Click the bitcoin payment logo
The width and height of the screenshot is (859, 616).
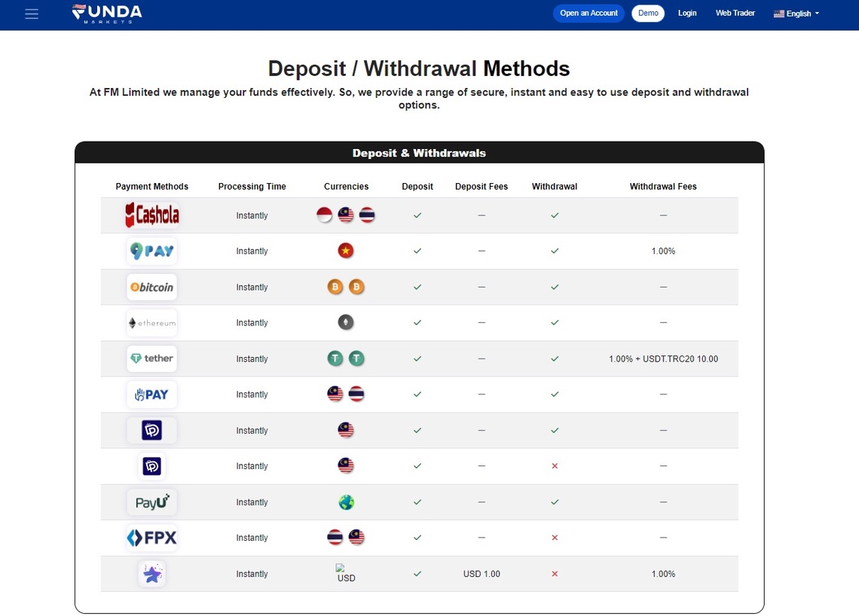(151, 287)
